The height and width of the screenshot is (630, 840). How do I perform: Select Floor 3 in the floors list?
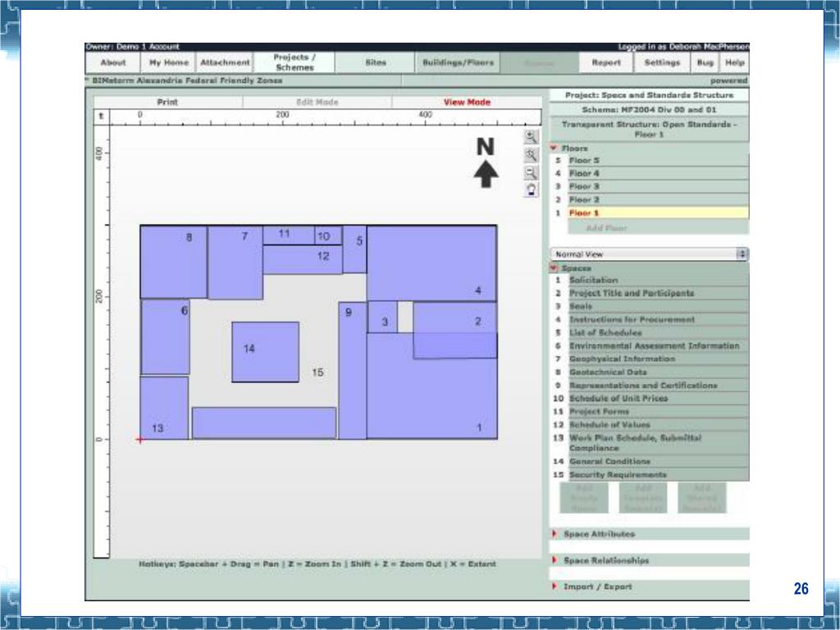pyautogui.click(x=658, y=186)
